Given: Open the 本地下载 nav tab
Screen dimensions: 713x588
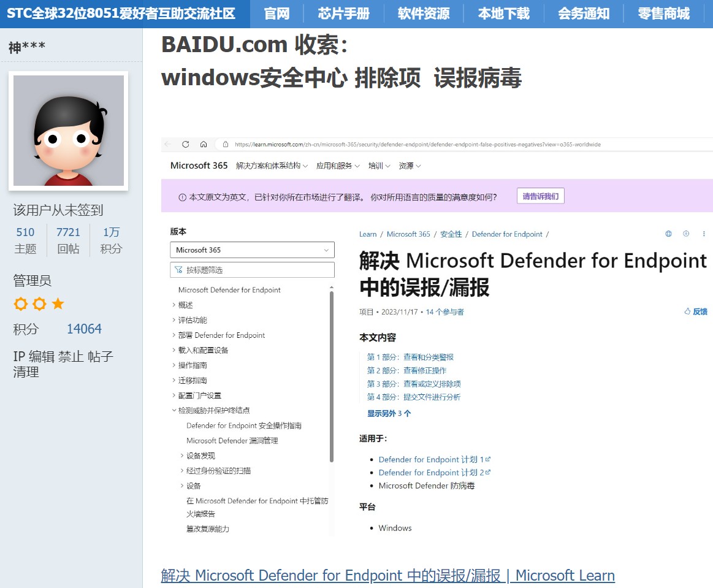Looking at the screenshot, I should coord(504,13).
